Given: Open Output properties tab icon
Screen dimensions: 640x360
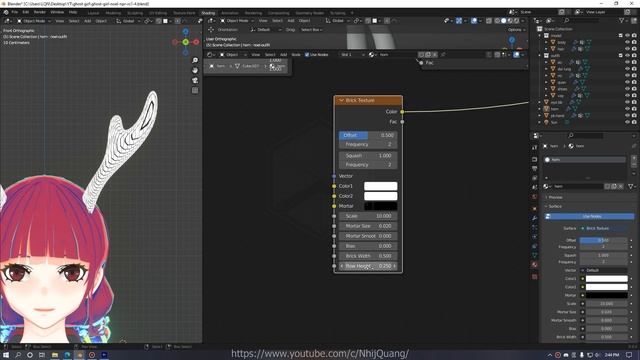Looking at the screenshot, I should [535, 169].
